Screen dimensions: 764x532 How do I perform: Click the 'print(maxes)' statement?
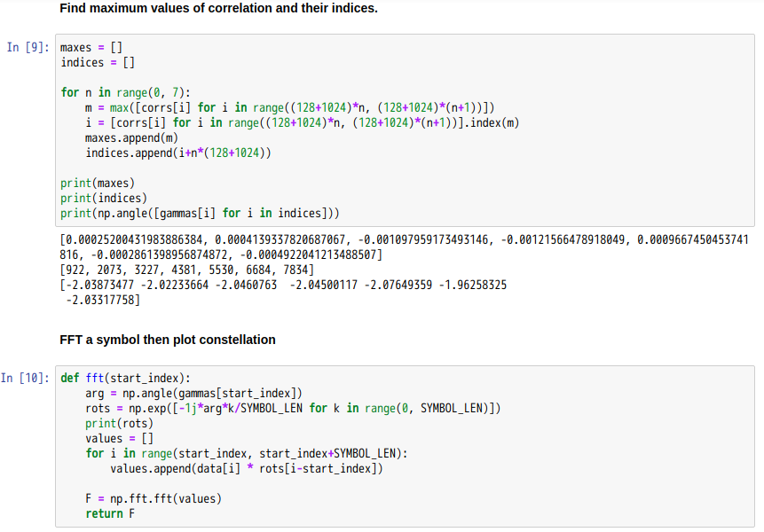click(x=98, y=183)
